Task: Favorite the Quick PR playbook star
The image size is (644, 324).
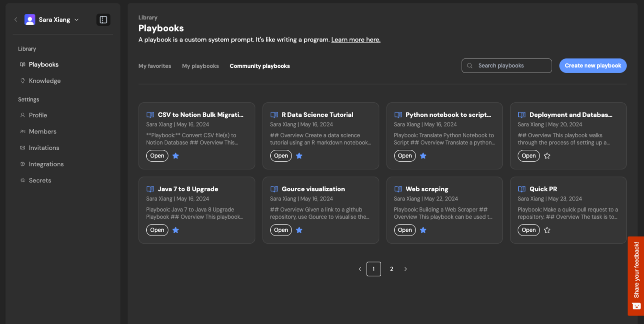Action: click(547, 230)
